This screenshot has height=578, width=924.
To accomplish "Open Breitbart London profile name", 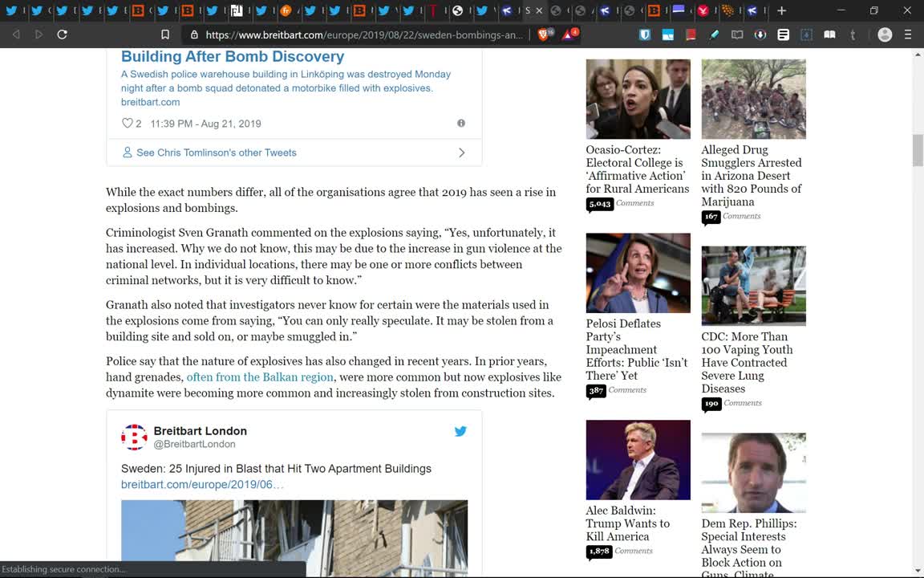I will tap(201, 431).
